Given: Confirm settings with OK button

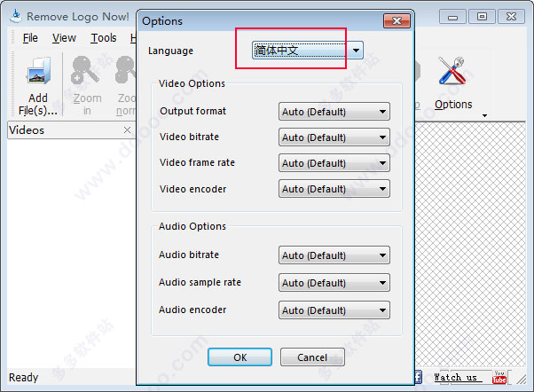Looking at the screenshot, I should coord(240,357).
